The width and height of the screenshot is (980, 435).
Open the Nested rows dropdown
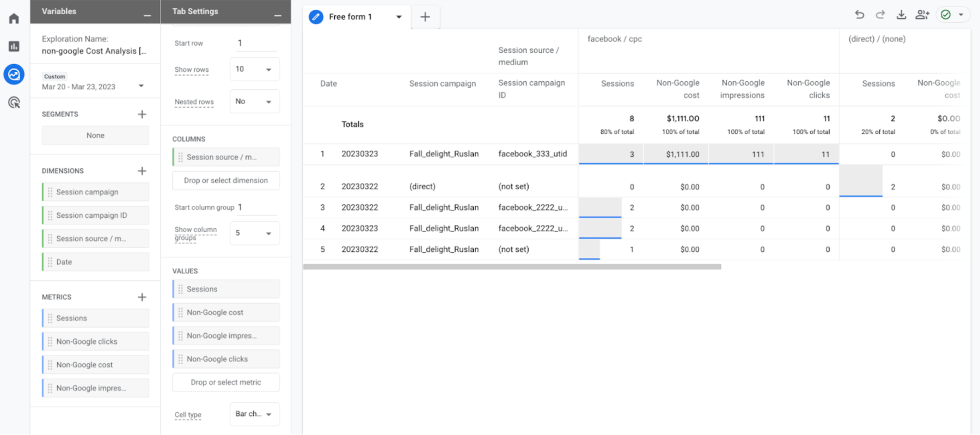254,101
